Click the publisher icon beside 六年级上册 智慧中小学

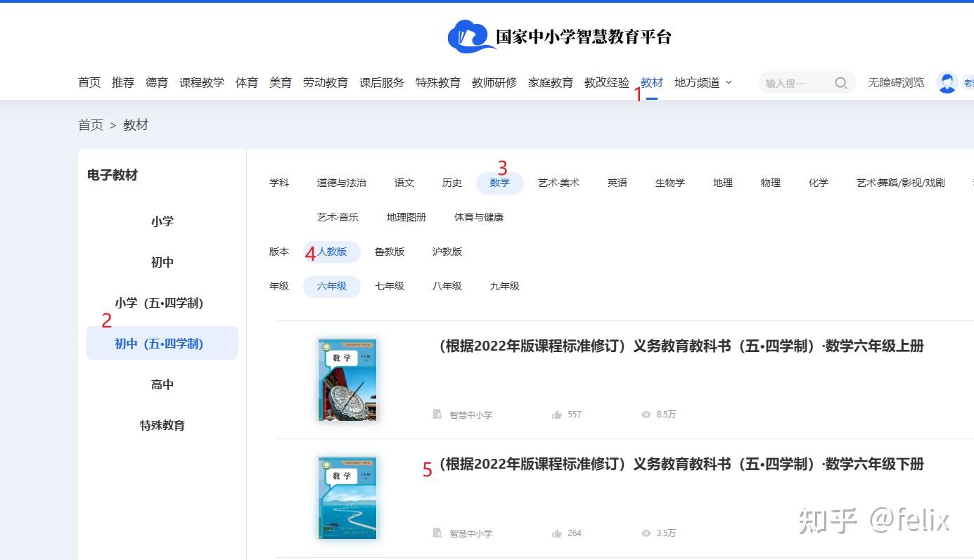pyautogui.click(x=437, y=415)
